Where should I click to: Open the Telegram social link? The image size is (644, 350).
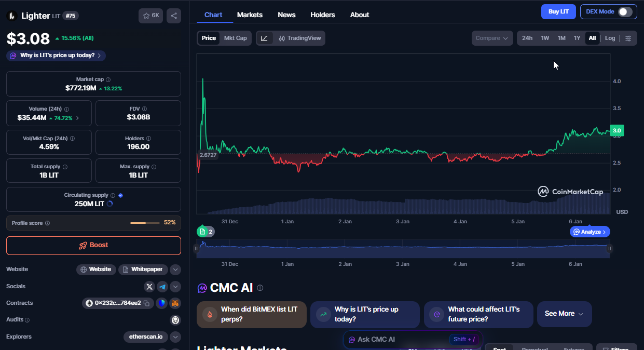coord(162,287)
